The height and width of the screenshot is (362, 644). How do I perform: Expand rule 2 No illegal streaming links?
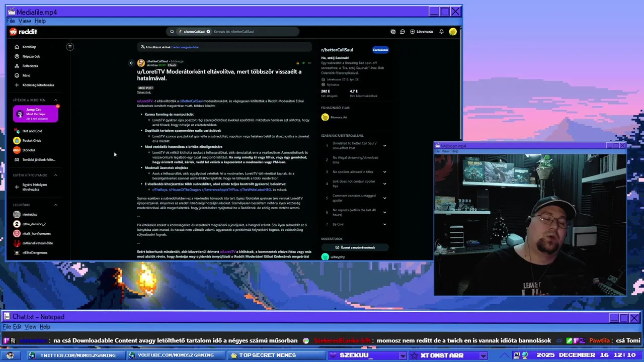(384, 160)
